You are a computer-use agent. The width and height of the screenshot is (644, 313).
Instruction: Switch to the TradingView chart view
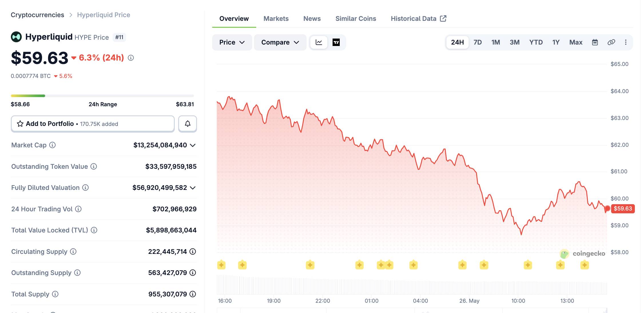[x=336, y=42]
